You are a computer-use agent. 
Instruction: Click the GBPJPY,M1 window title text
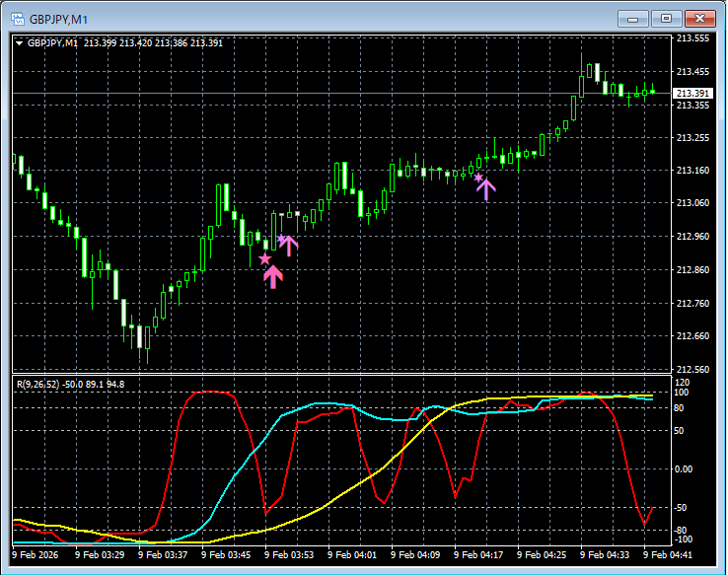58,20
